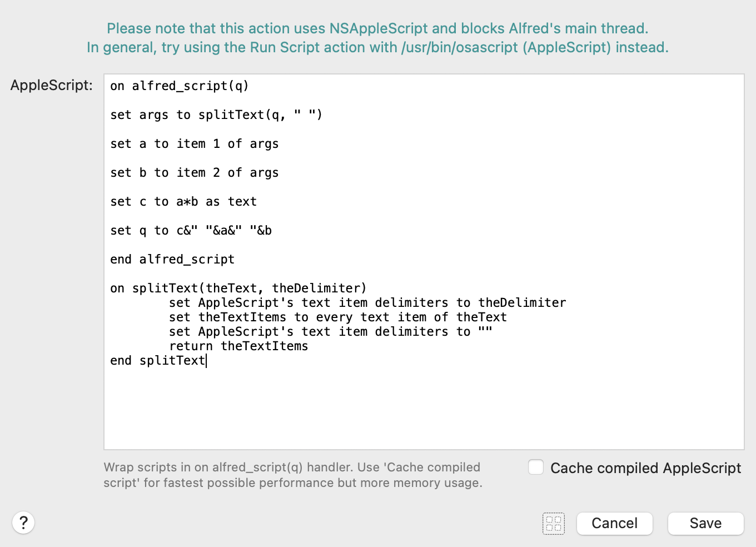
Task: Click the line 'set args to splitText(q, " ")'
Action: 216,115
